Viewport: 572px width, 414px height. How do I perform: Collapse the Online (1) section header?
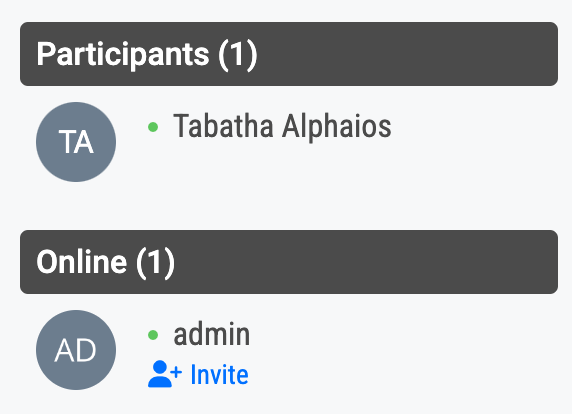click(x=289, y=262)
